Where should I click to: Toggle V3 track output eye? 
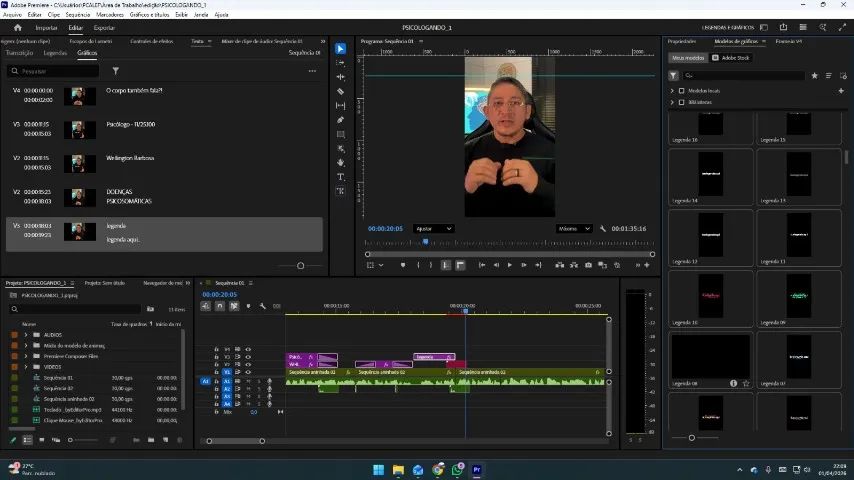click(248, 357)
